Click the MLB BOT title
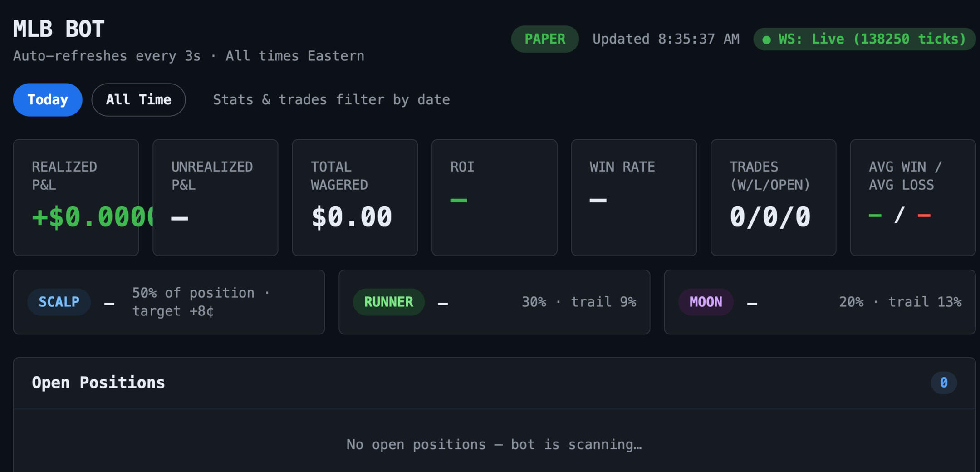This screenshot has height=472, width=980. (59, 29)
